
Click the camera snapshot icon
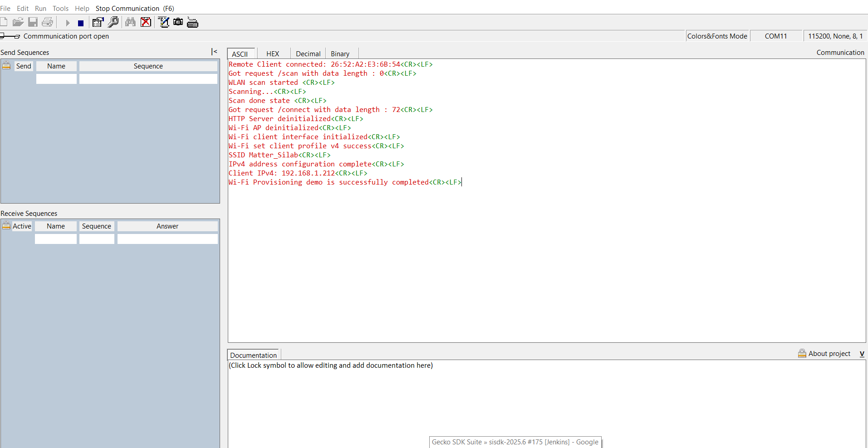(178, 22)
